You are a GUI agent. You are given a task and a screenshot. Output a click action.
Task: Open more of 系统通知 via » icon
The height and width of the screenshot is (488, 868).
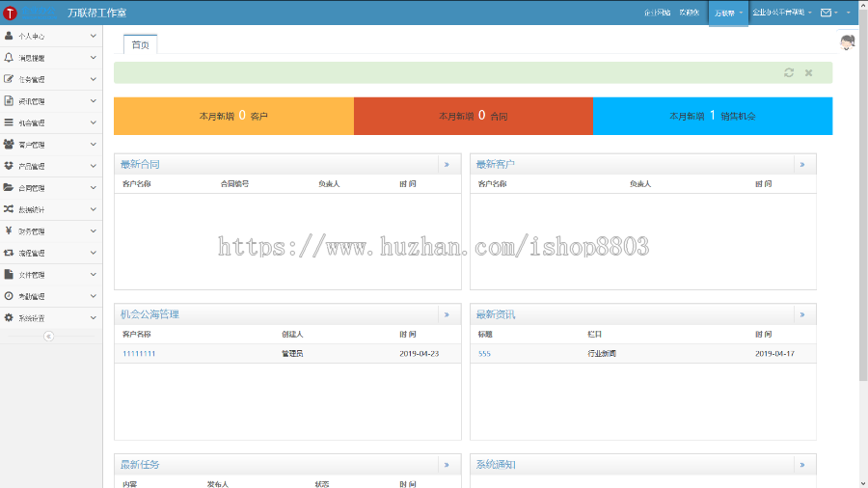[x=802, y=465]
